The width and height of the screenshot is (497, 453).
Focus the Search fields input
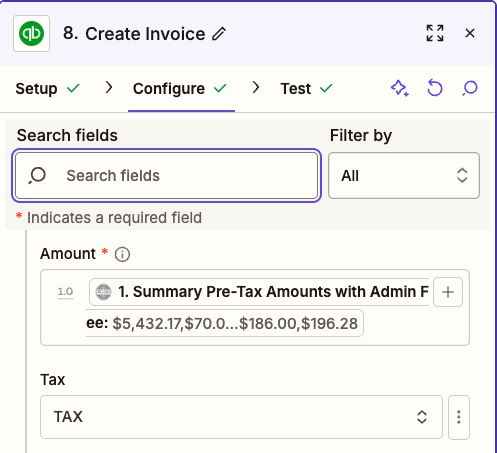coord(166,176)
